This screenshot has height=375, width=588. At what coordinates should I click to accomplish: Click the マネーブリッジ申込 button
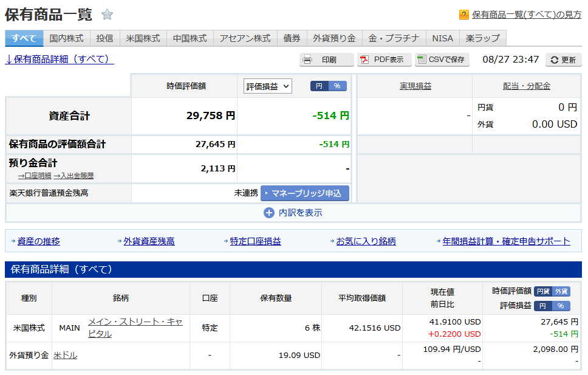click(x=305, y=193)
